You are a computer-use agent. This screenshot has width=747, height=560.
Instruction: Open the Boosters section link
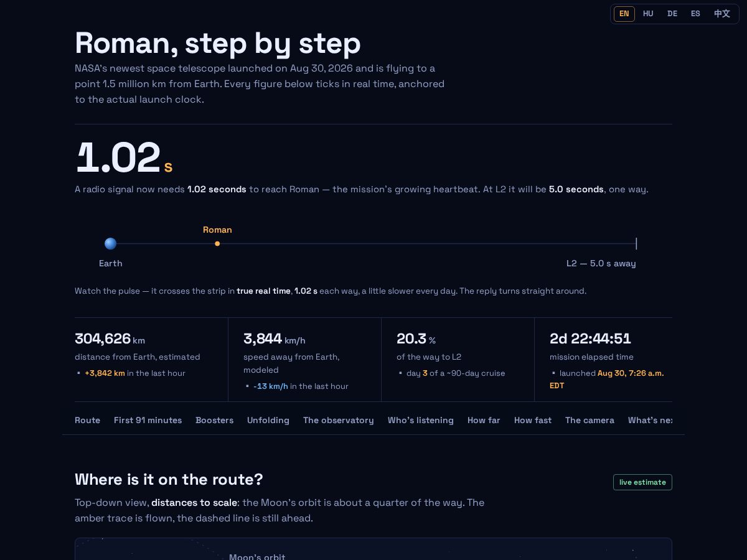[215, 420]
